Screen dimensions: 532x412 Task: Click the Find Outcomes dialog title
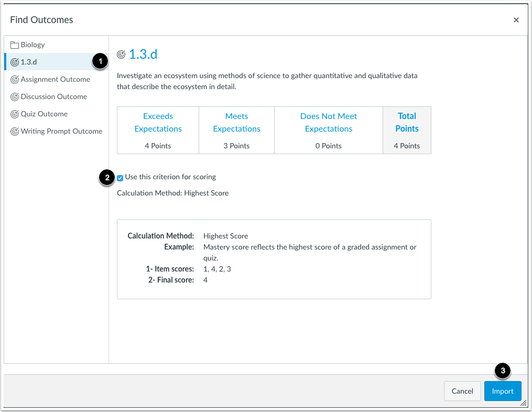[x=41, y=20]
